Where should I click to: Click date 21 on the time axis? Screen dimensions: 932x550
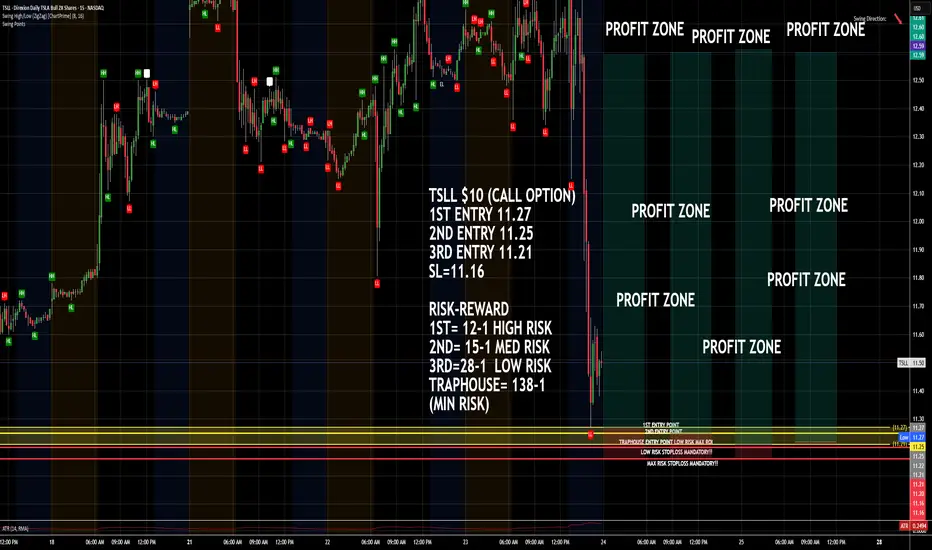coord(190,542)
